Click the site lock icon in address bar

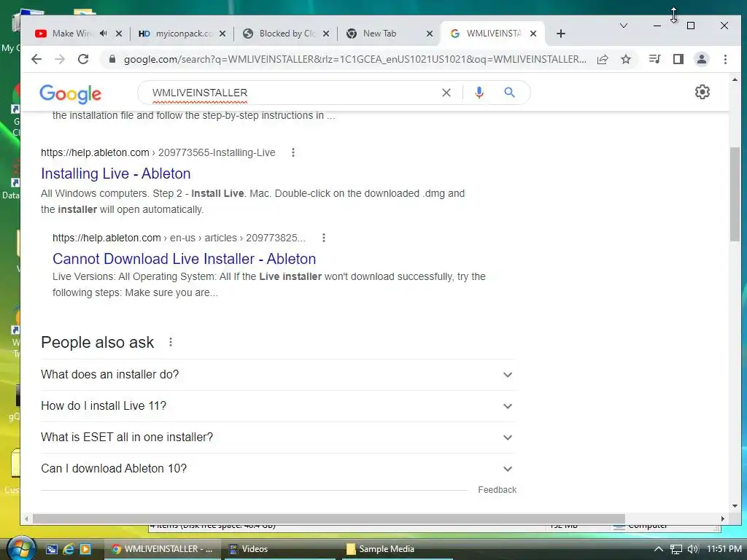(x=112, y=59)
